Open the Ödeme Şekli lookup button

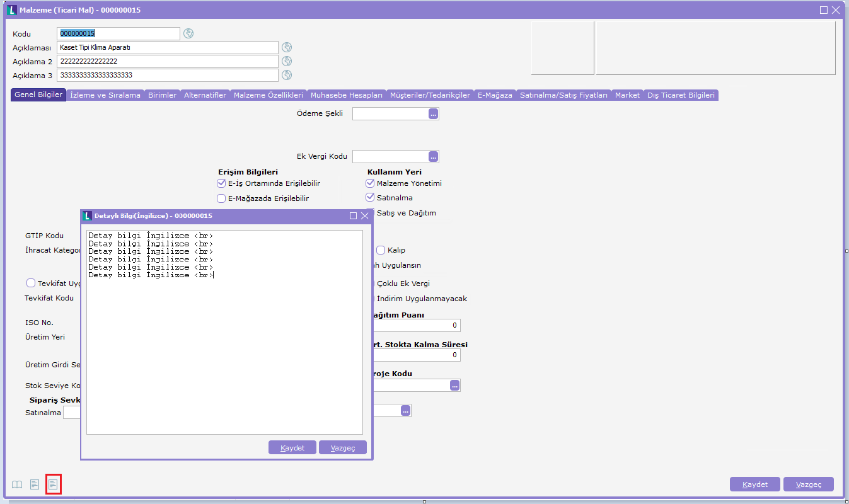(x=433, y=114)
